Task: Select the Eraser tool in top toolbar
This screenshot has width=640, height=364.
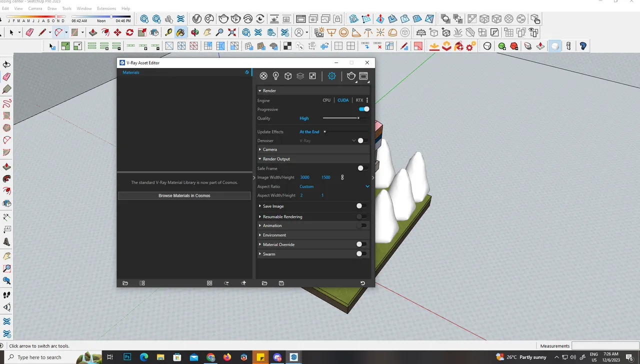Action: click(x=29, y=32)
